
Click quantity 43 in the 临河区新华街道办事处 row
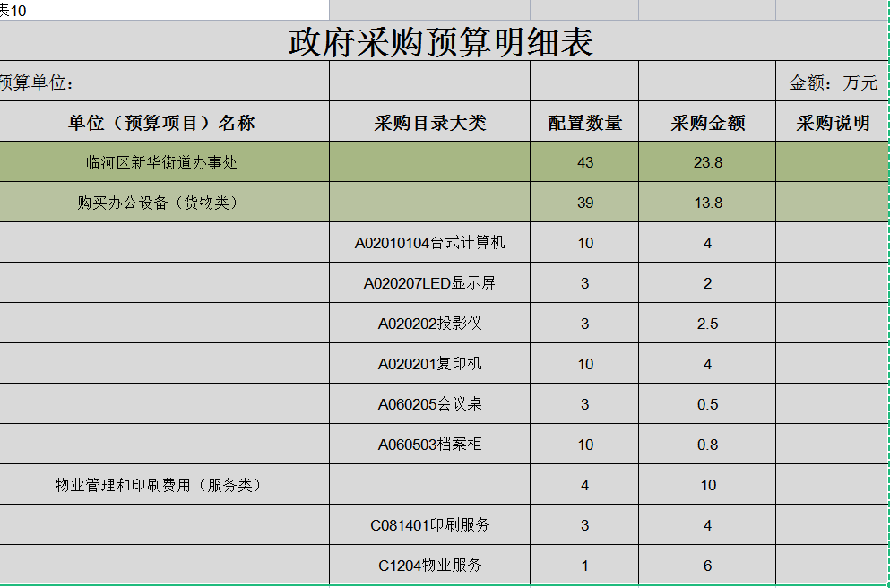[584, 161]
